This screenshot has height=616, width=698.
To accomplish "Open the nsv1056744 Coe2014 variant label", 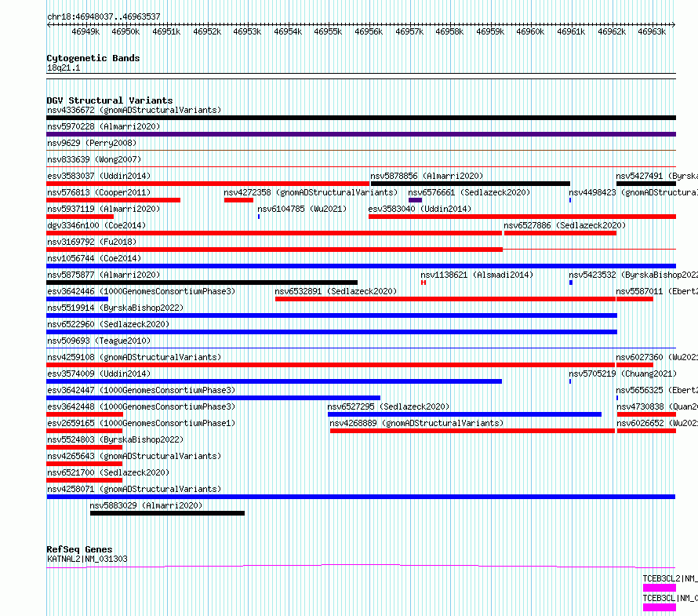I will point(94,258).
